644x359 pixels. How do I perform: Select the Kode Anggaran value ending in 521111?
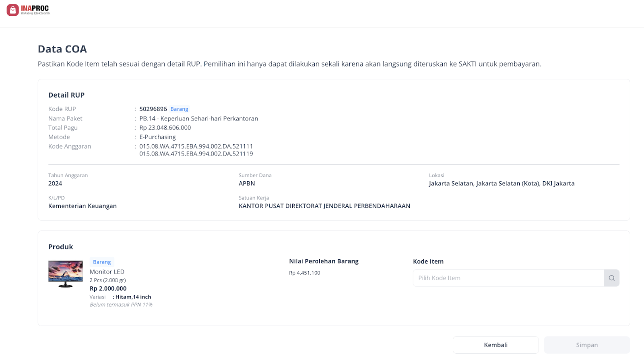coord(196,146)
